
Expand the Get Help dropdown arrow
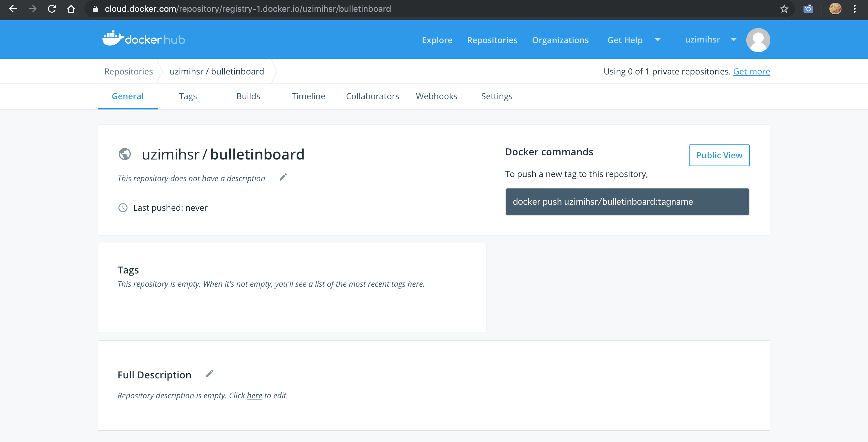pos(657,40)
